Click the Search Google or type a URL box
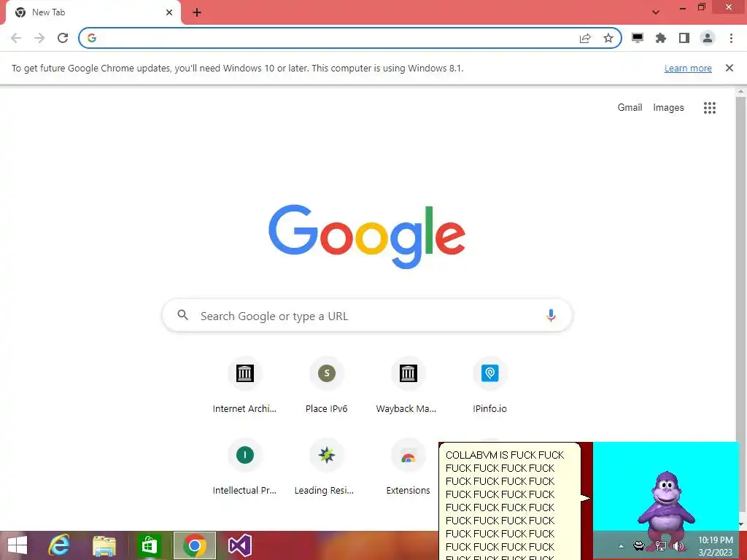 367,315
